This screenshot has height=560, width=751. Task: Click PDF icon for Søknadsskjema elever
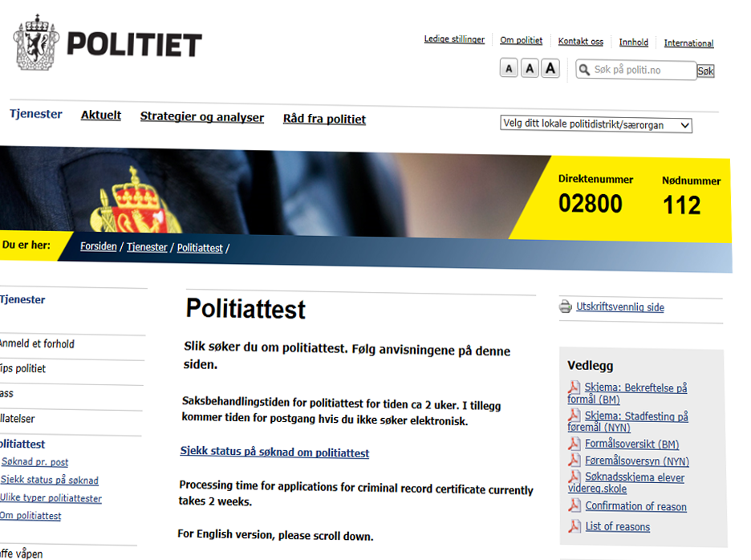coord(574,477)
